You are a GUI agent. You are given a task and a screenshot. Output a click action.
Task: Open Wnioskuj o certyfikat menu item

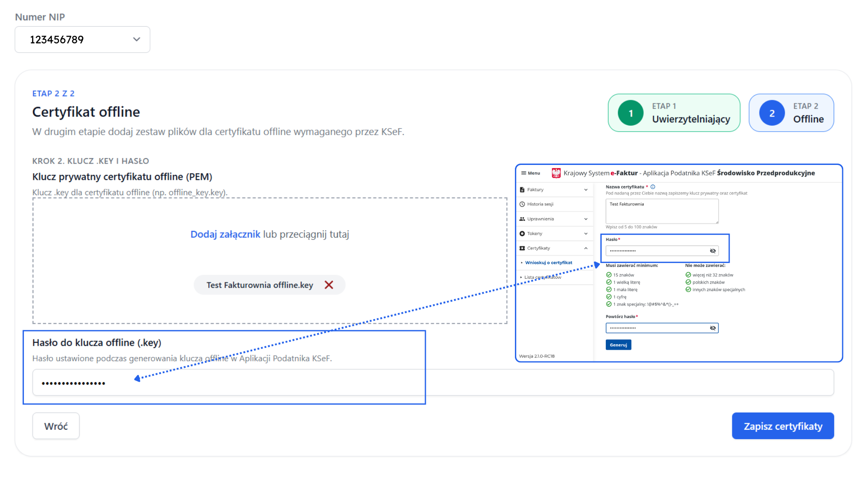coord(548,263)
